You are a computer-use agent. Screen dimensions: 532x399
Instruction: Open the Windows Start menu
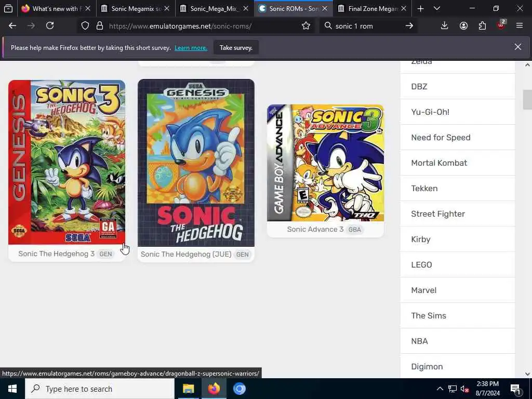pyautogui.click(x=12, y=389)
